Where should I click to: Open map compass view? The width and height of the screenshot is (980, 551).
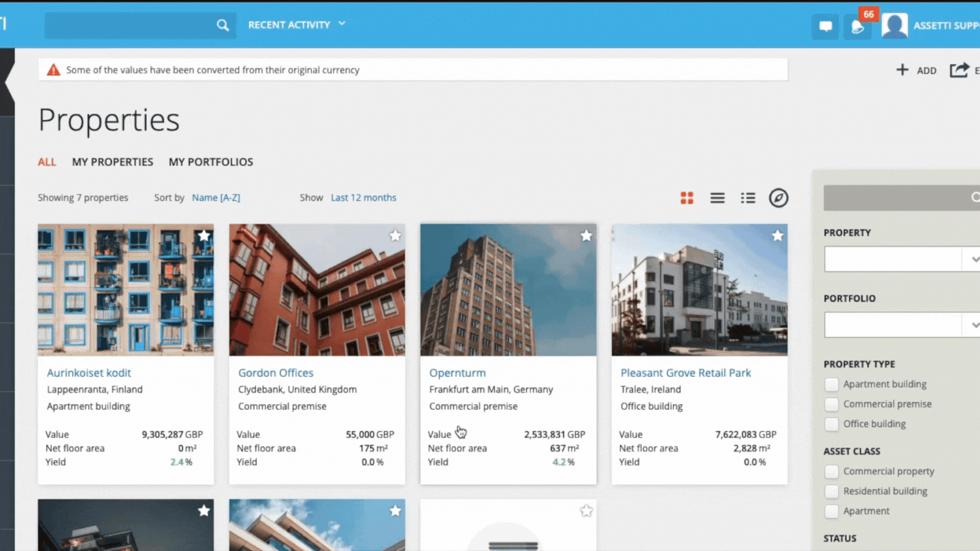(779, 198)
